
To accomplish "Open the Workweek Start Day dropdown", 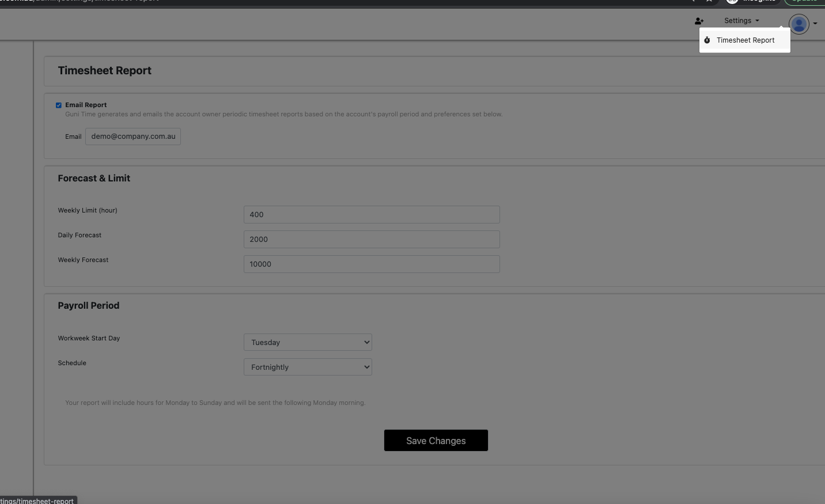I will coord(308,342).
